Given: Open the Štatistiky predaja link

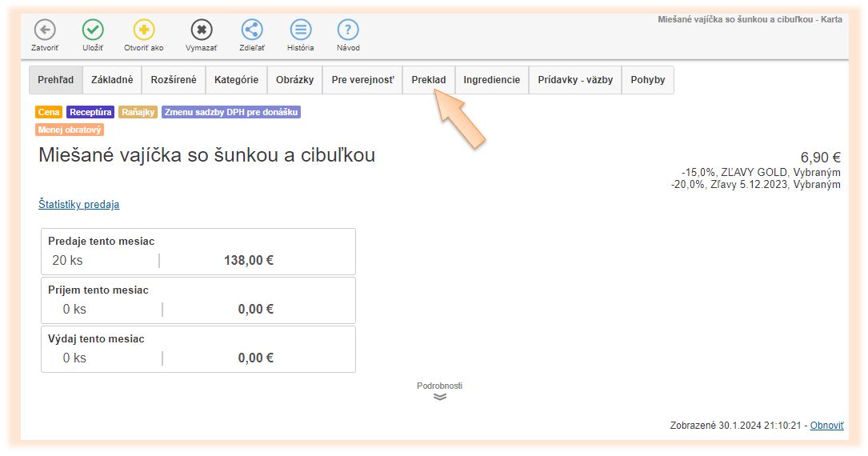Looking at the screenshot, I should [x=78, y=204].
